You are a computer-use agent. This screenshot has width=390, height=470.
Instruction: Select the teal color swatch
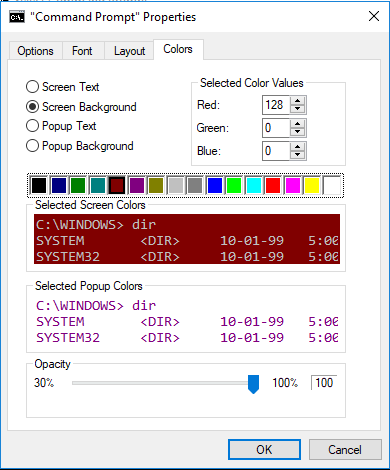pos(98,185)
